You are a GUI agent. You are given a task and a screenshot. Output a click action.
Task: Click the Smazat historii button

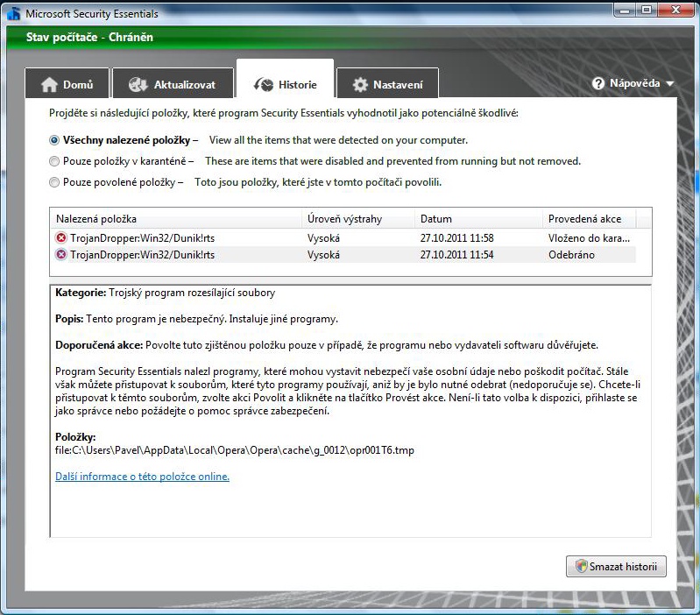pos(616,566)
